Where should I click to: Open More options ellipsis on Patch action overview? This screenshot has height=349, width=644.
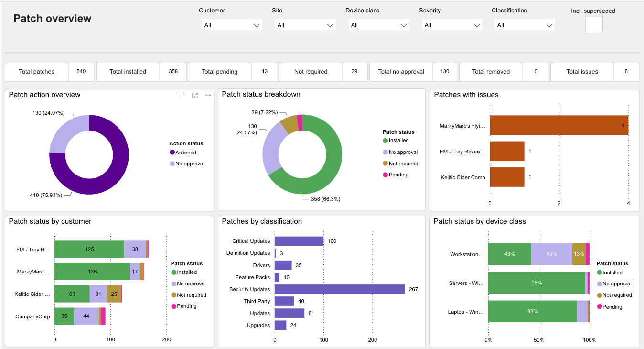coord(208,95)
